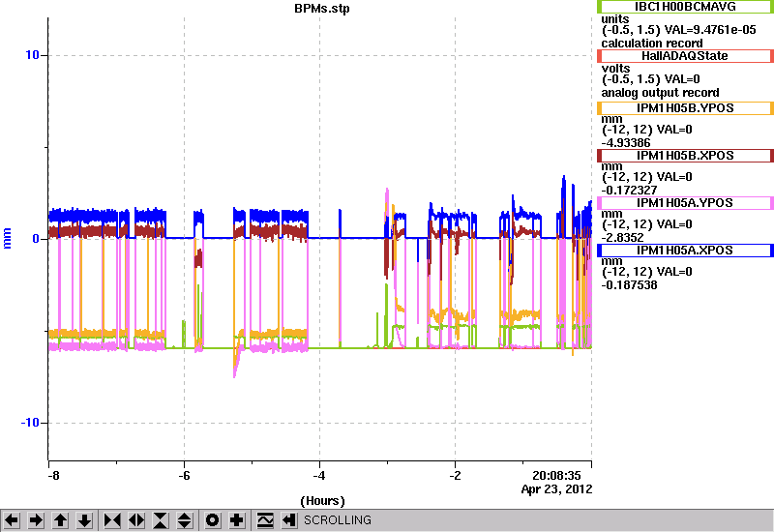
Task: Click the vertical hourglass compress-range icon
Action: click(161, 520)
